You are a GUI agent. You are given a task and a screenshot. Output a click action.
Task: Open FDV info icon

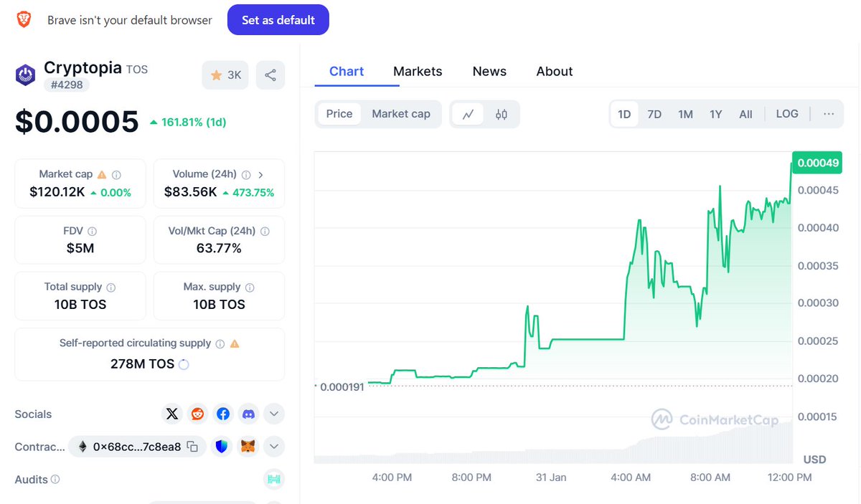(x=92, y=231)
